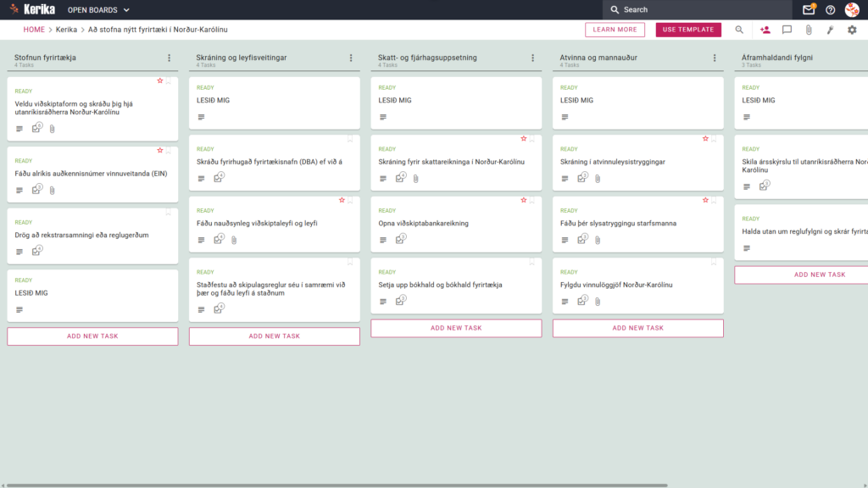Open description icon on Halda utan um reglufylgni card
The height and width of the screenshot is (488, 868).
click(747, 248)
